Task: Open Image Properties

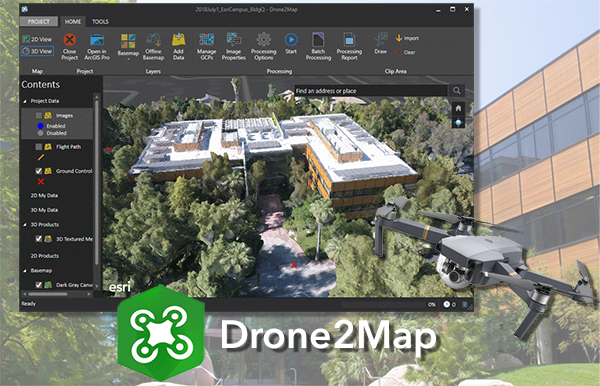Action: tap(233, 47)
